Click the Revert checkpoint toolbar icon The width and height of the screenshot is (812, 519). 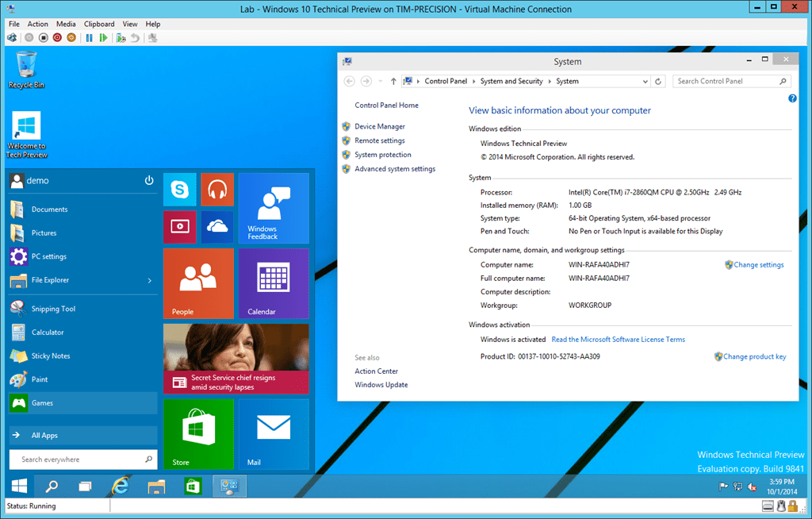(135, 38)
